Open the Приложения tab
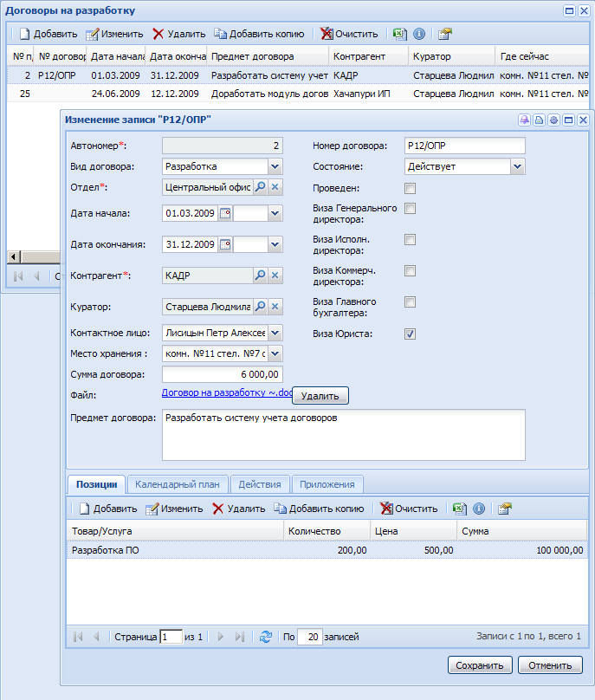 click(327, 484)
